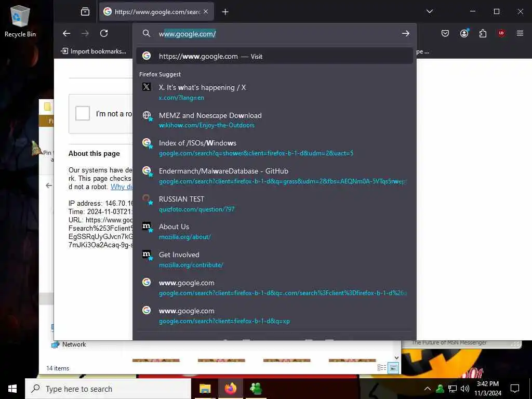This screenshot has width=532, height=399.
Task: Click Import bookmarks toolbar button
Action: [x=94, y=51]
